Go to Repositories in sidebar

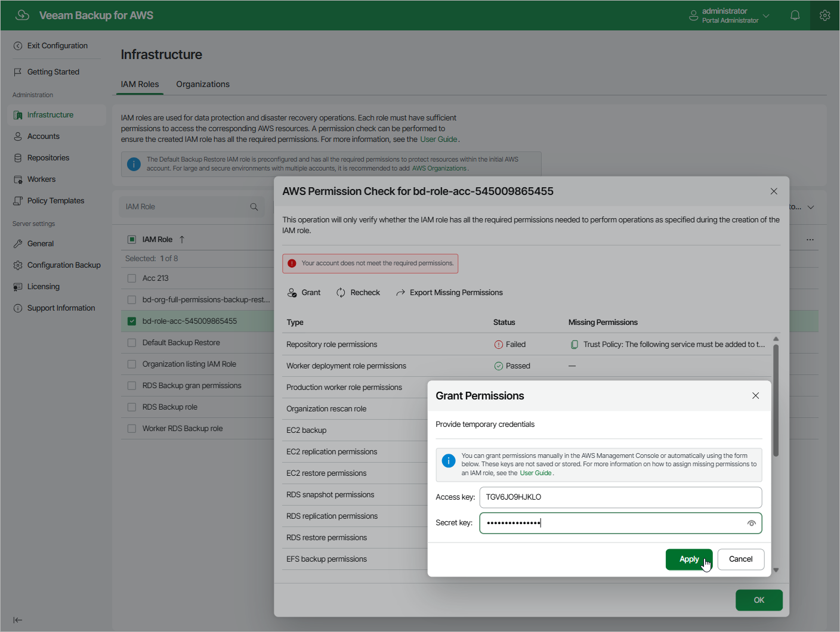pyautogui.click(x=48, y=158)
